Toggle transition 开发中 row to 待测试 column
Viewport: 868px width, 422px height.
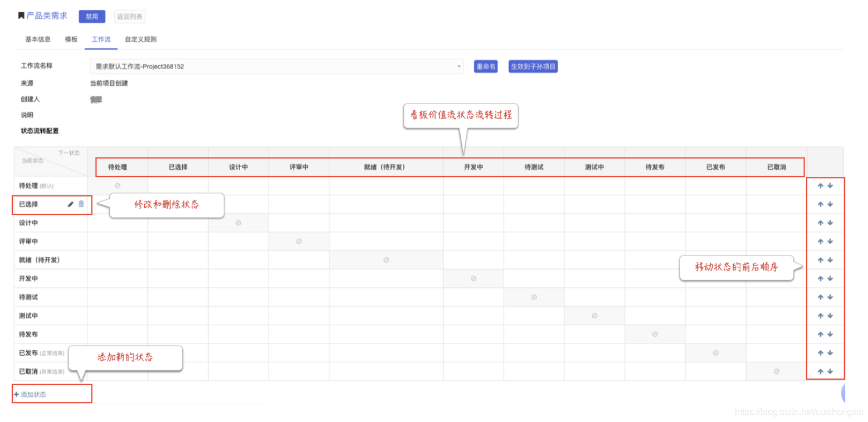coord(534,278)
